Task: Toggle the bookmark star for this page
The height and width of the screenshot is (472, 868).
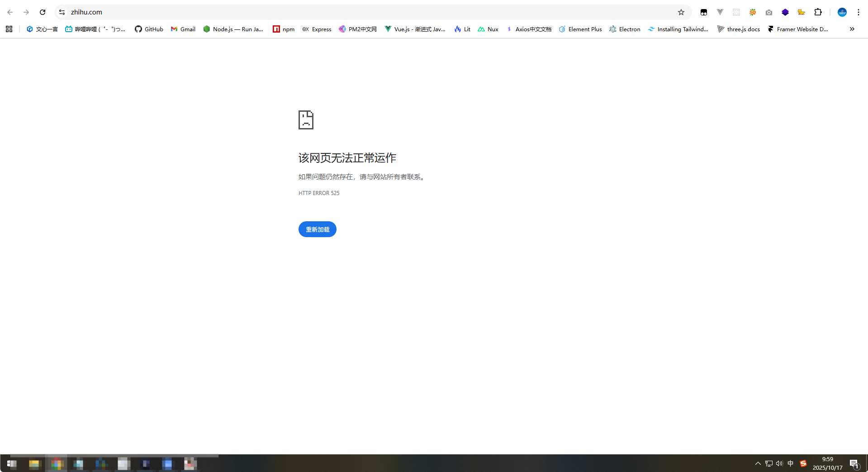Action: (681, 12)
